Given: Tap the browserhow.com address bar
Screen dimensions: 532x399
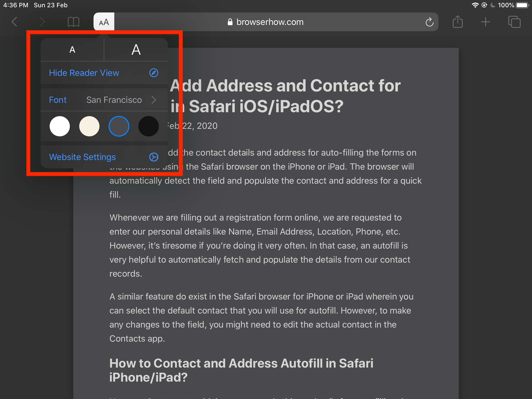Looking at the screenshot, I should (x=266, y=22).
